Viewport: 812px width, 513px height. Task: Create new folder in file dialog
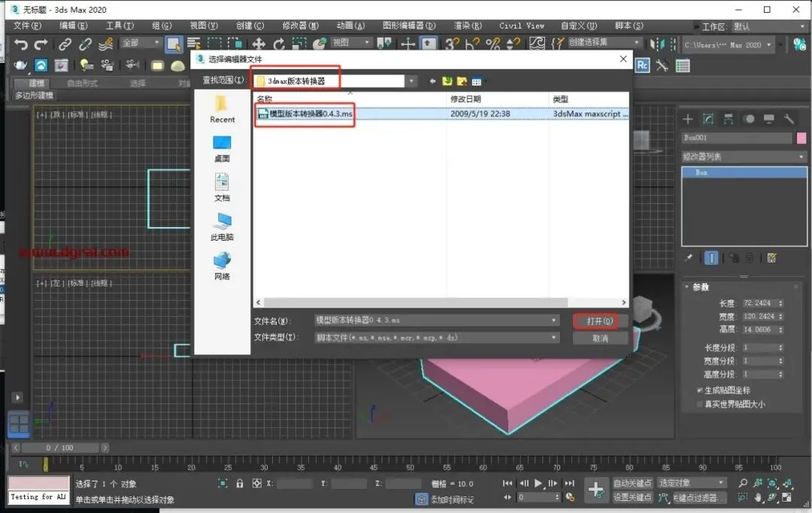coord(462,81)
